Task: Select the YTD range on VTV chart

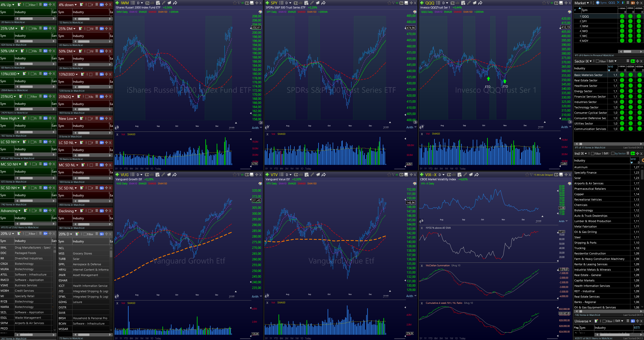Action: 276,338
